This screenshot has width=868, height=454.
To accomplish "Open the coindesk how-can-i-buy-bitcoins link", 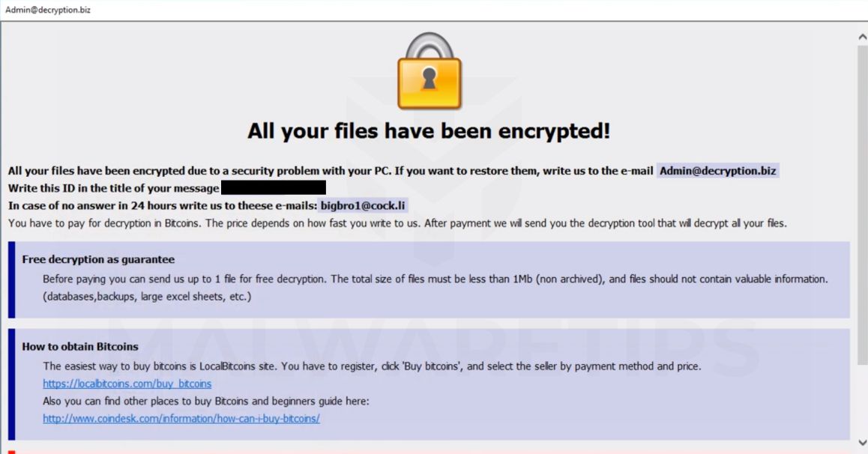I will coord(181,418).
